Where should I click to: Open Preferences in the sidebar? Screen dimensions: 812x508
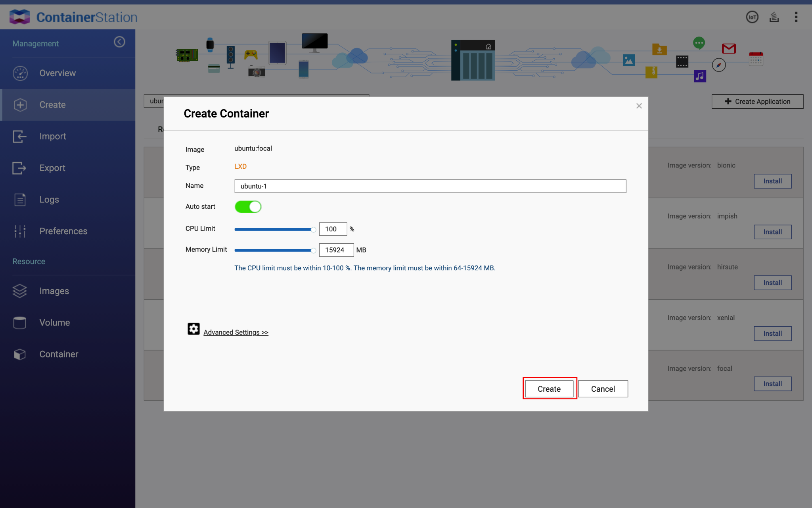63,231
